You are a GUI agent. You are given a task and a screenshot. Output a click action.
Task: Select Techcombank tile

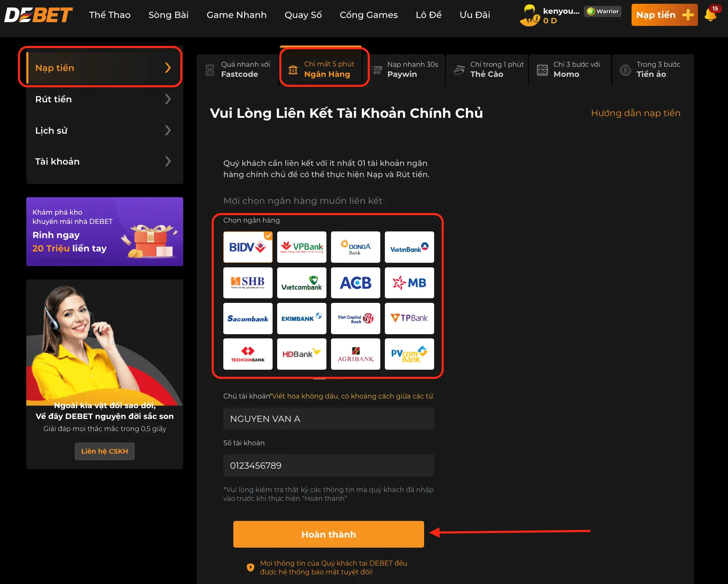[x=248, y=354]
